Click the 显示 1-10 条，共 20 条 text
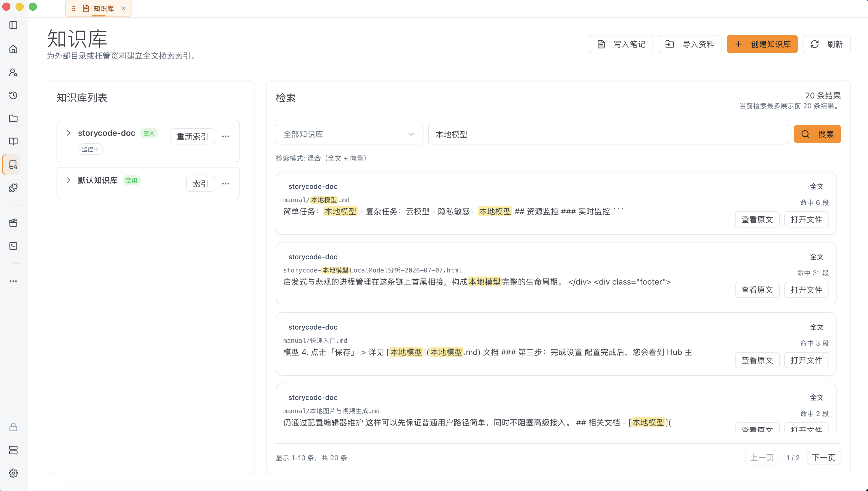The image size is (868, 491). (x=311, y=458)
